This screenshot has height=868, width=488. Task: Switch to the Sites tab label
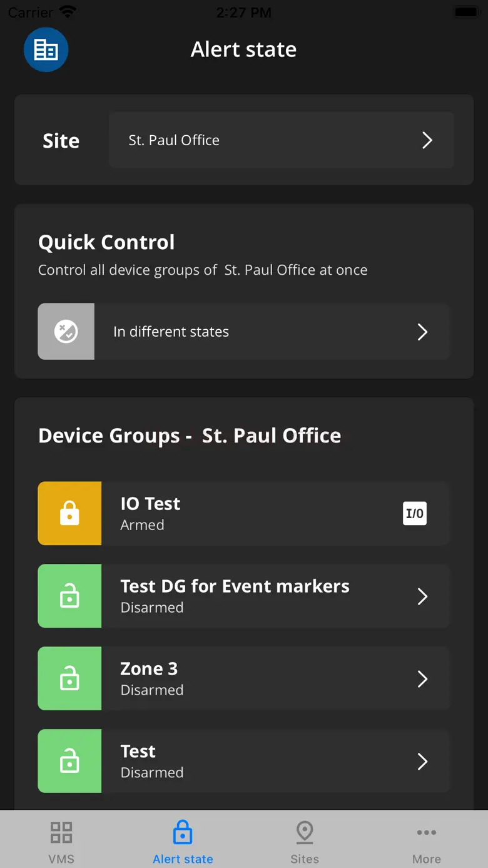(x=305, y=859)
